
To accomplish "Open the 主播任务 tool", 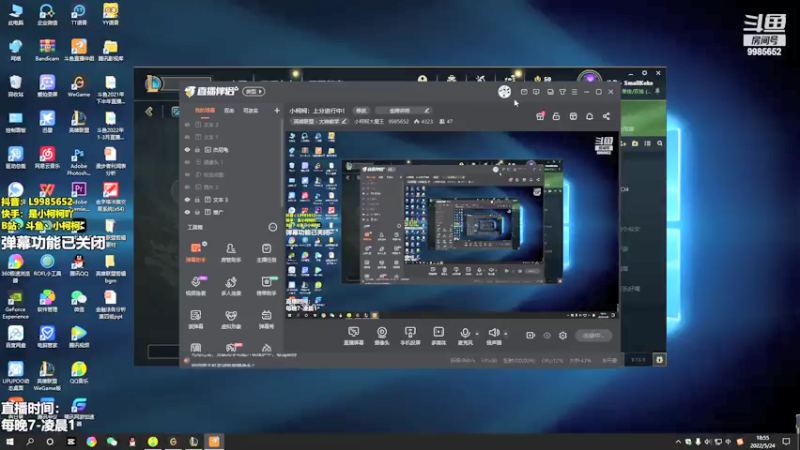I will [x=266, y=252].
